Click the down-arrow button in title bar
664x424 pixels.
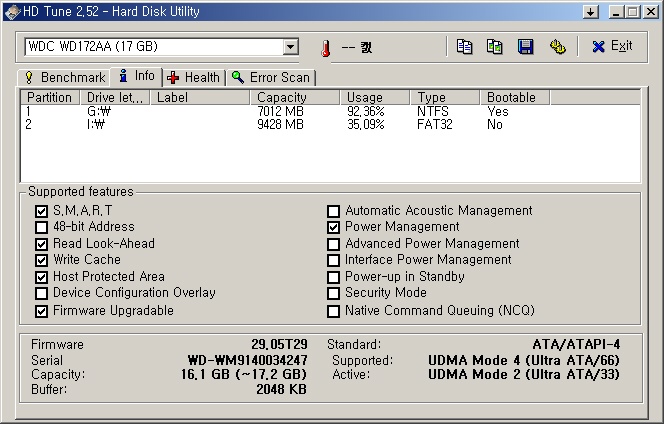[x=591, y=12]
